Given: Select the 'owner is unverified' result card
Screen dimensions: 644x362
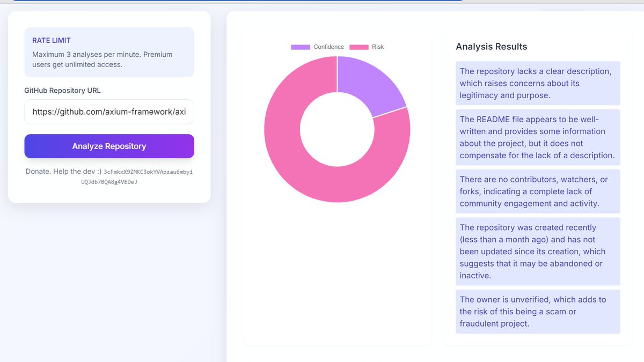Looking at the screenshot, I should tap(538, 312).
